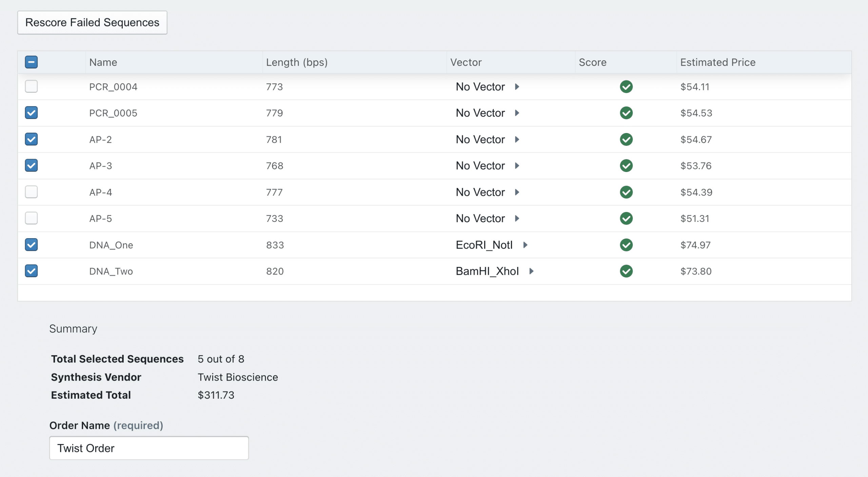Click the green score icon for DNA_Two
The image size is (868, 477).
point(626,271)
